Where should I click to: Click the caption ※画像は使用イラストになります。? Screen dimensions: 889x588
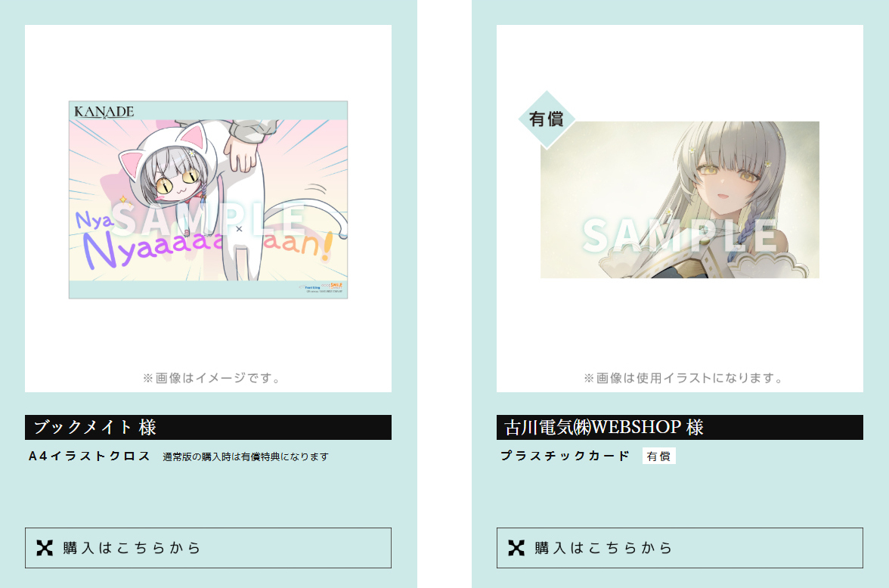(684, 378)
